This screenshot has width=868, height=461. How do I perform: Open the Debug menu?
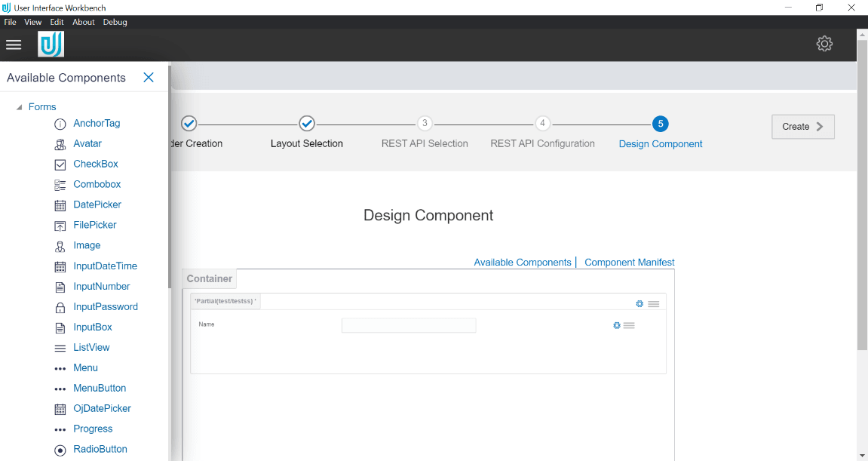[115, 22]
